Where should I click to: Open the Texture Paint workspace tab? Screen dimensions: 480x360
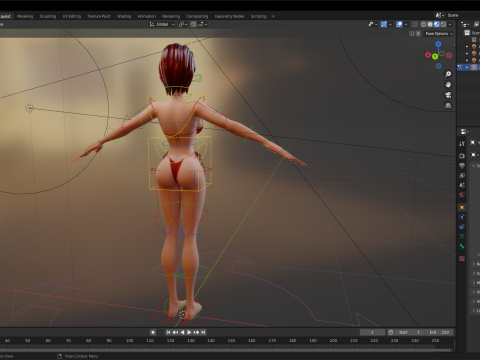coord(99,16)
